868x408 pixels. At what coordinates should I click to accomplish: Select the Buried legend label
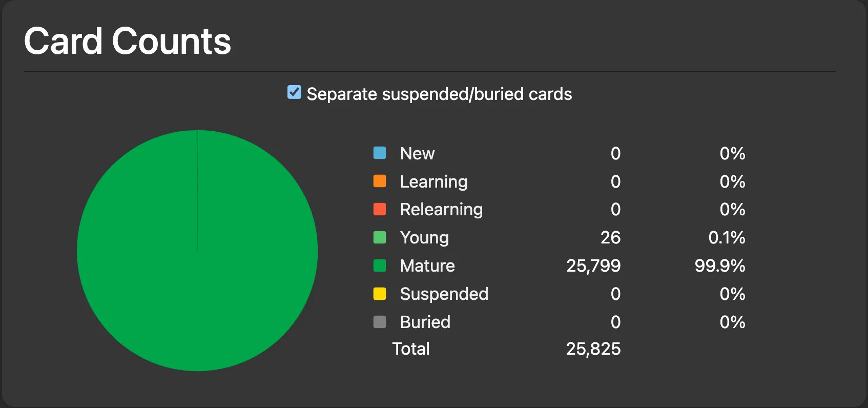click(425, 322)
